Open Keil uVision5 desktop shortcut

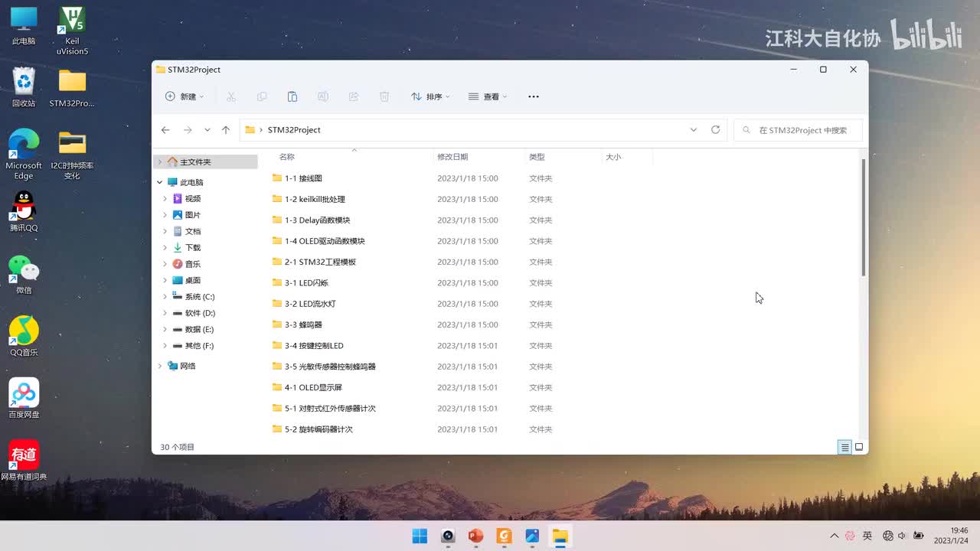coord(72,31)
